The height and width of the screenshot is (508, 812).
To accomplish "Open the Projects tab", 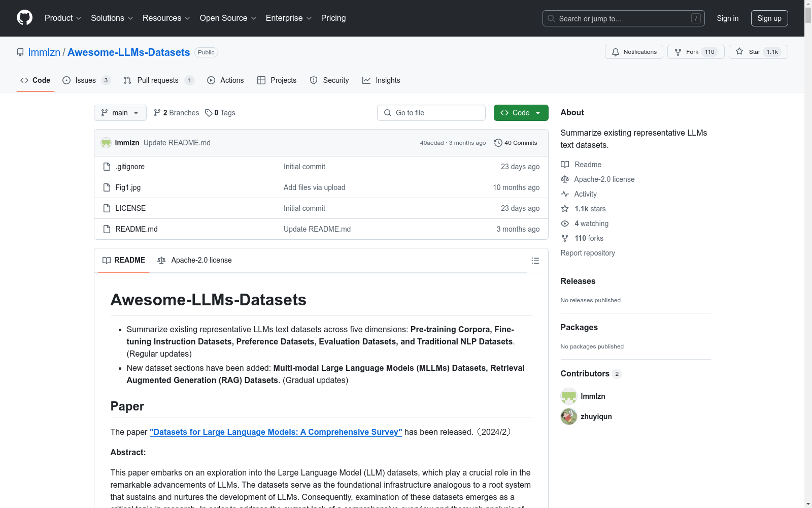I will tap(277, 80).
